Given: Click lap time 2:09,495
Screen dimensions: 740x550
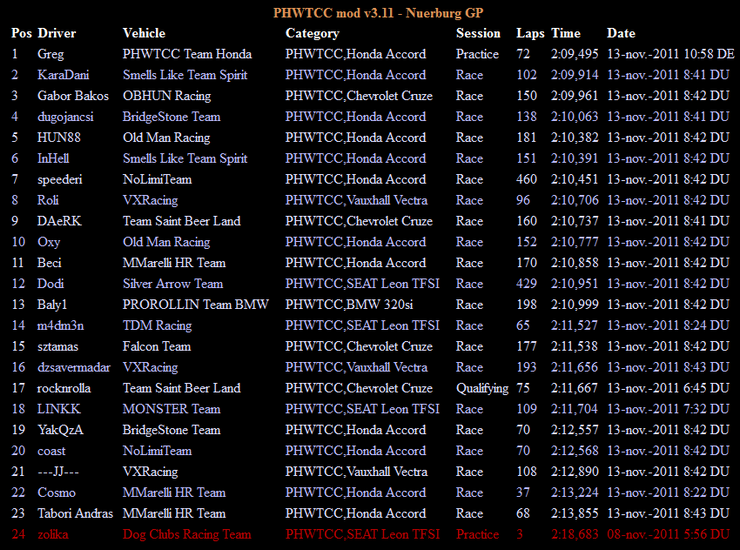Looking at the screenshot, I should [x=575, y=54].
